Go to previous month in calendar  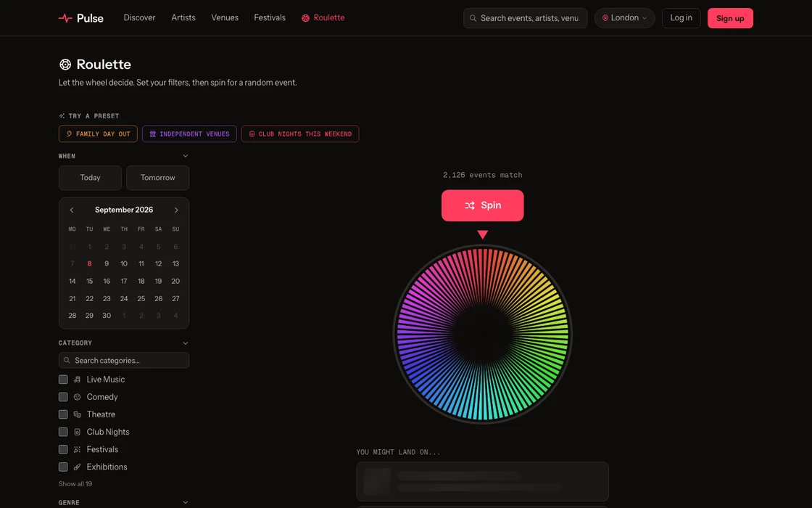[x=72, y=210]
